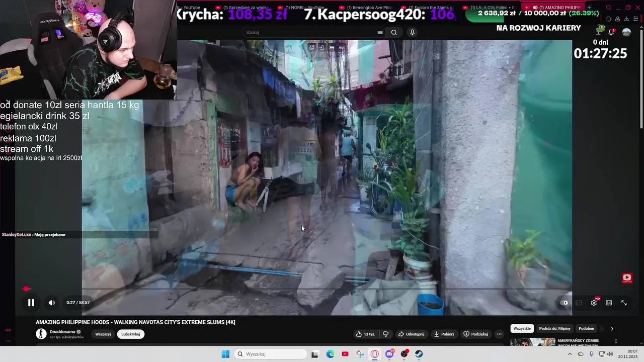Image resolution: width=644 pixels, height=362 pixels.
Task: Open the browser tab search magnifier
Action: (608, 8)
